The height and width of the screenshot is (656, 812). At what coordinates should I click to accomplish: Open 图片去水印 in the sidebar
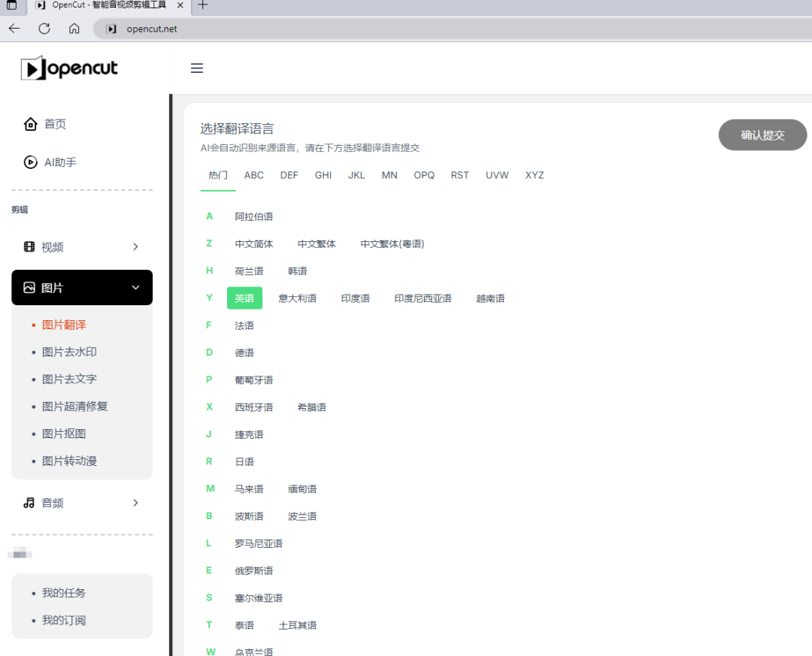point(69,352)
